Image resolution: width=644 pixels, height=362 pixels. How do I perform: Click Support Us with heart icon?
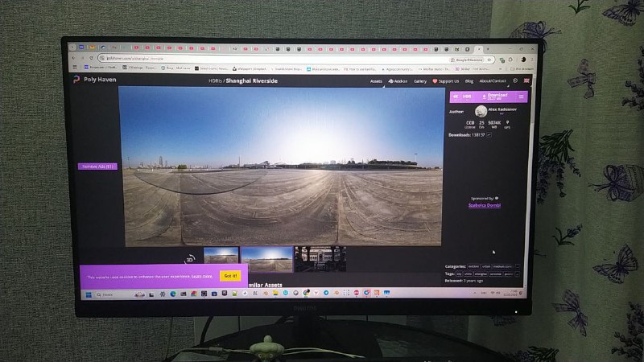(446, 81)
